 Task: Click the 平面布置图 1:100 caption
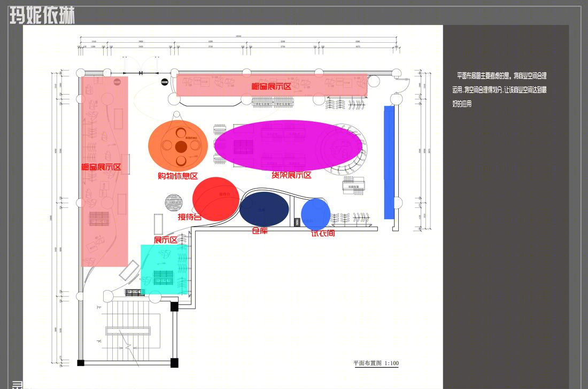376,363
